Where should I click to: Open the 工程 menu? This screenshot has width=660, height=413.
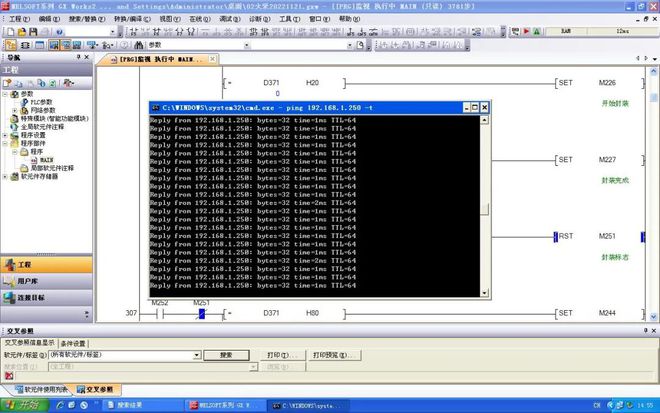(x=19, y=19)
